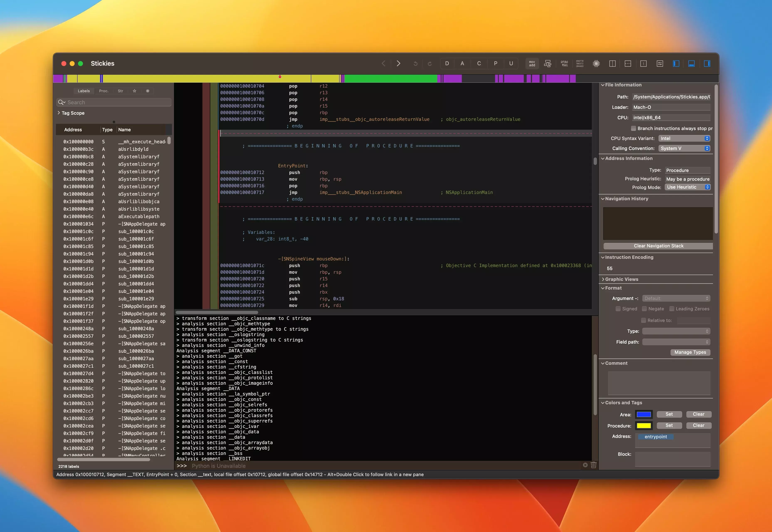This screenshot has height=532, width=772.
Task: Switch to the Proc. tab
Action: tap(104, 91)
